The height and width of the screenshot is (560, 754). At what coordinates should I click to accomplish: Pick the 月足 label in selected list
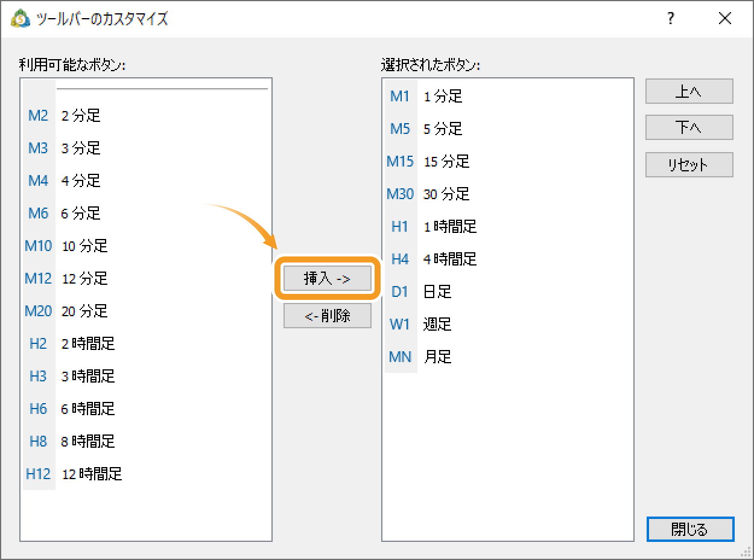(x=437, y=357)
